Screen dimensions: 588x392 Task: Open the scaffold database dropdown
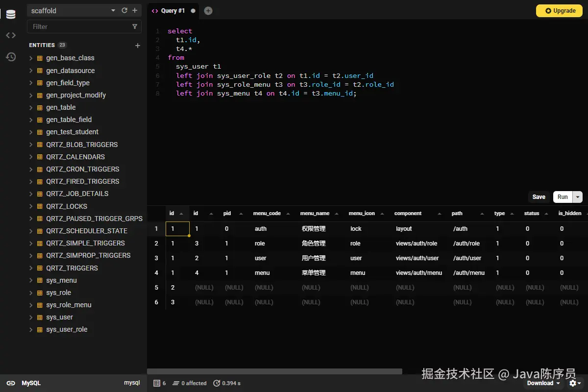pos(113,10)
